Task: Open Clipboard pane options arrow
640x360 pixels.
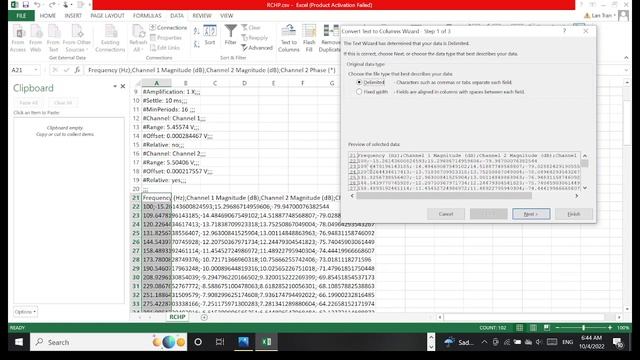Action: 115,86
